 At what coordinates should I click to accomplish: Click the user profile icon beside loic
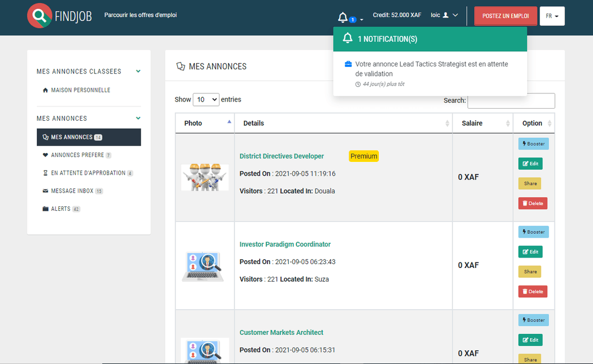pos(446,15)
